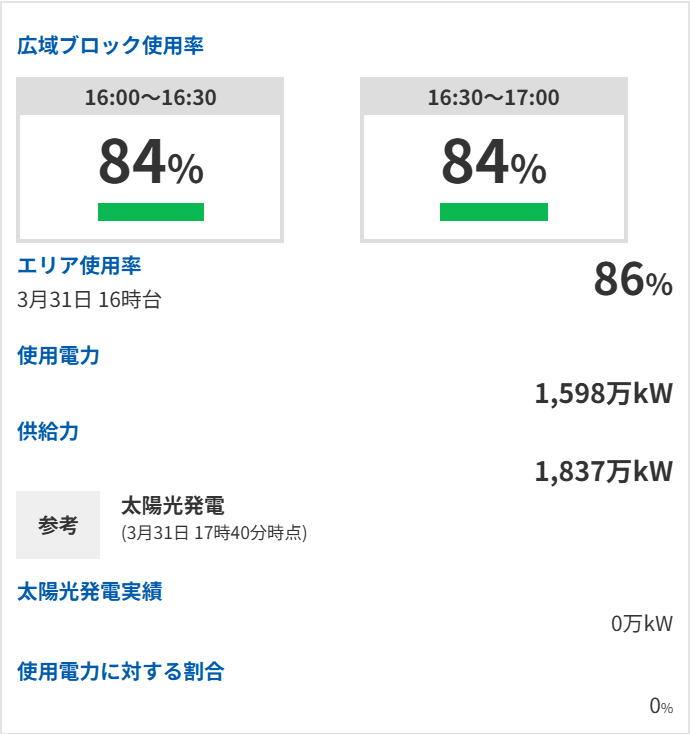
Task: Select the 16:30〜17:00 time slot header
Action: tap(494, 97)
